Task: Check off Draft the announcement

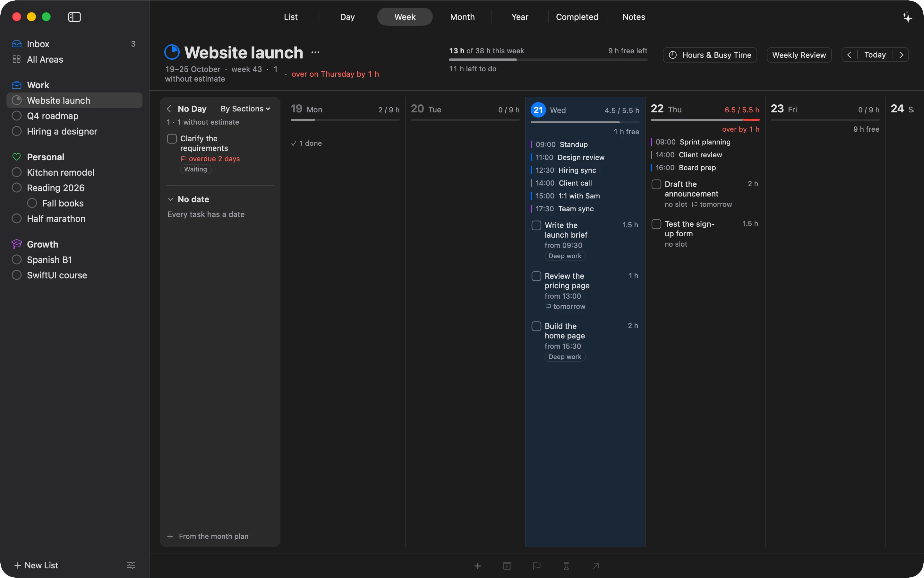Action: [656, 184]
